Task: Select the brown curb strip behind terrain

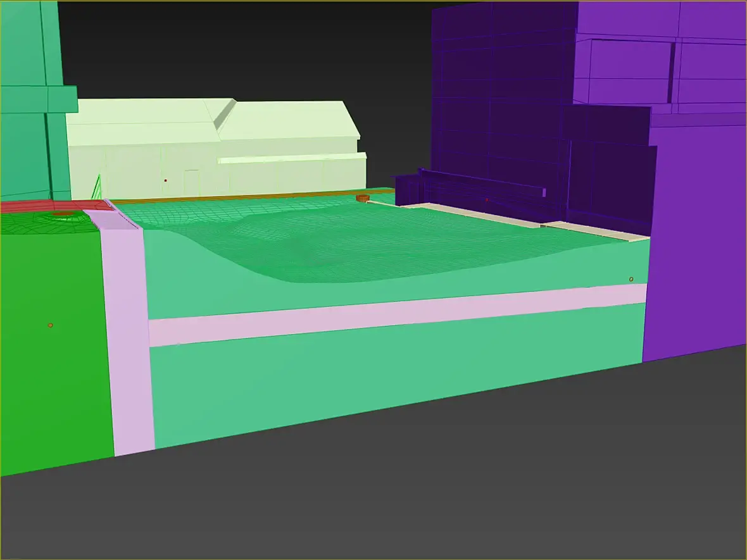Action: 253,197
